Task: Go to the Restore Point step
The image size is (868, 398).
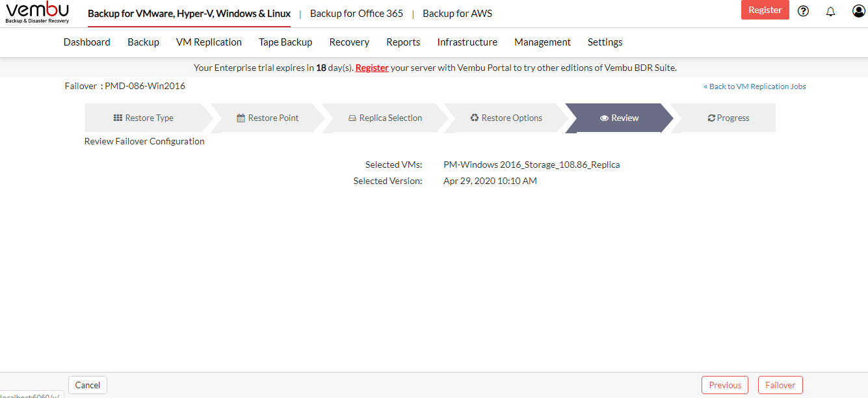Action: 268,118
